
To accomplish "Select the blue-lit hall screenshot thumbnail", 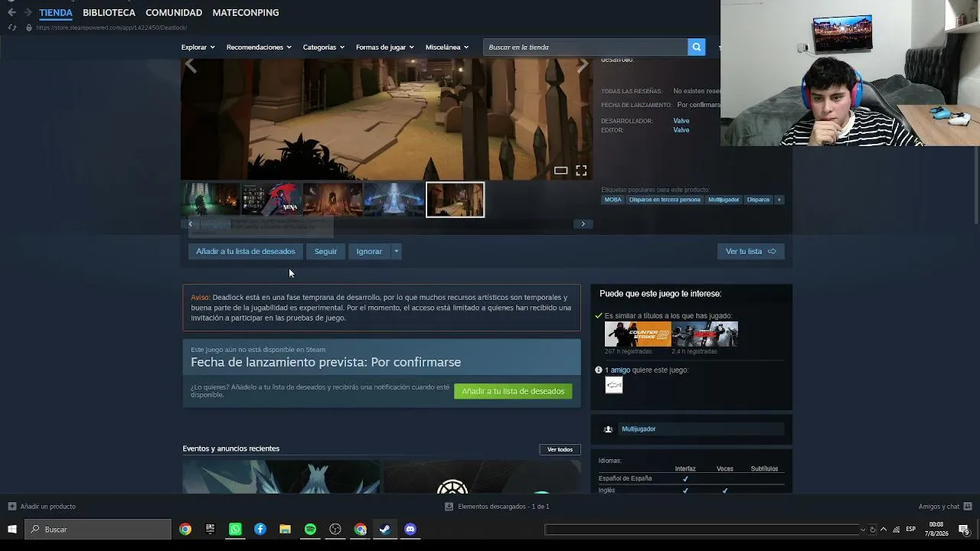I will (x=394, y=199).
